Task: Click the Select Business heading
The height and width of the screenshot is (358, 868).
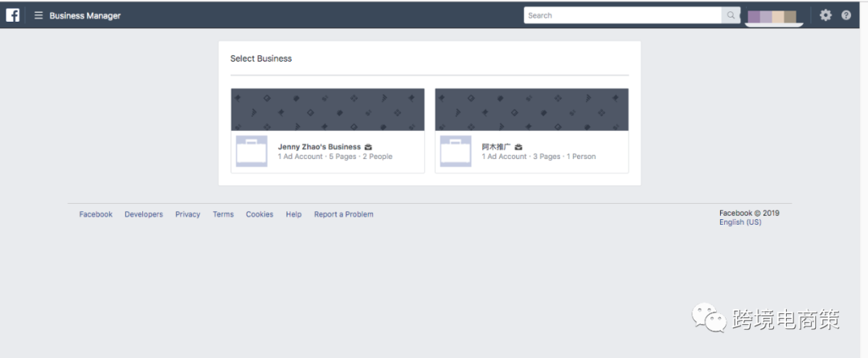Action: point(260,59)
